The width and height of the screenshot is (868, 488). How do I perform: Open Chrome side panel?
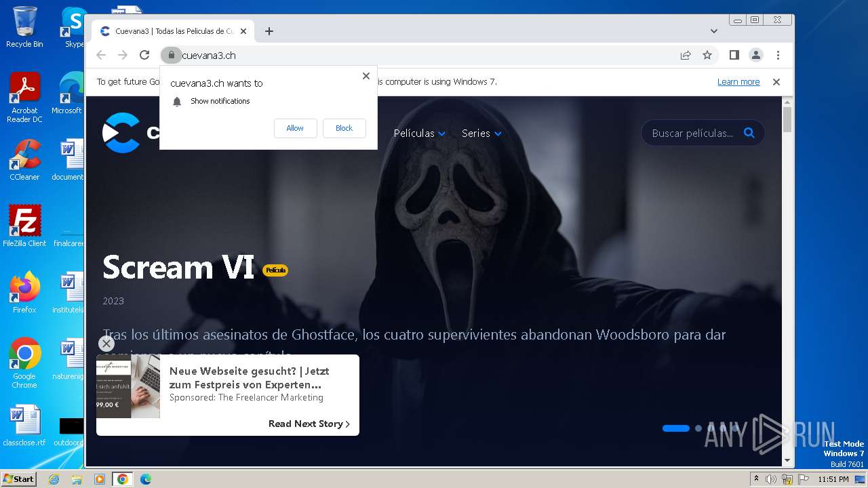pos(734,55)
